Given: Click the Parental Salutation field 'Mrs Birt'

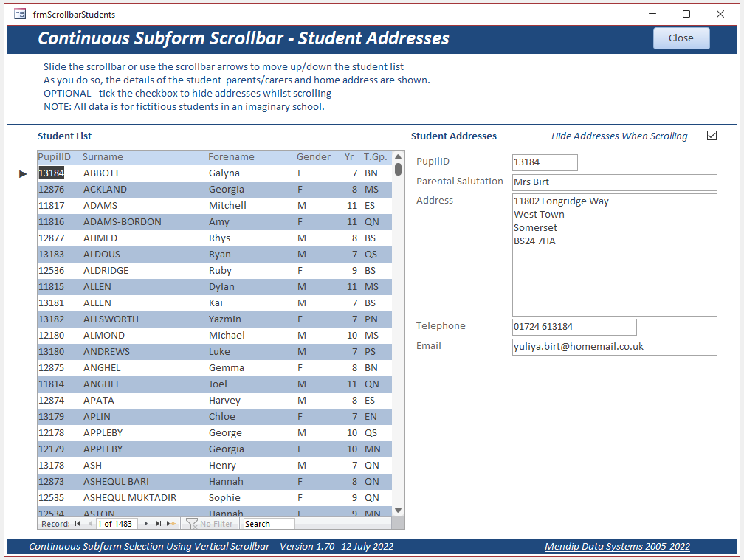Looking at the screenshot, I should (614, 182).
